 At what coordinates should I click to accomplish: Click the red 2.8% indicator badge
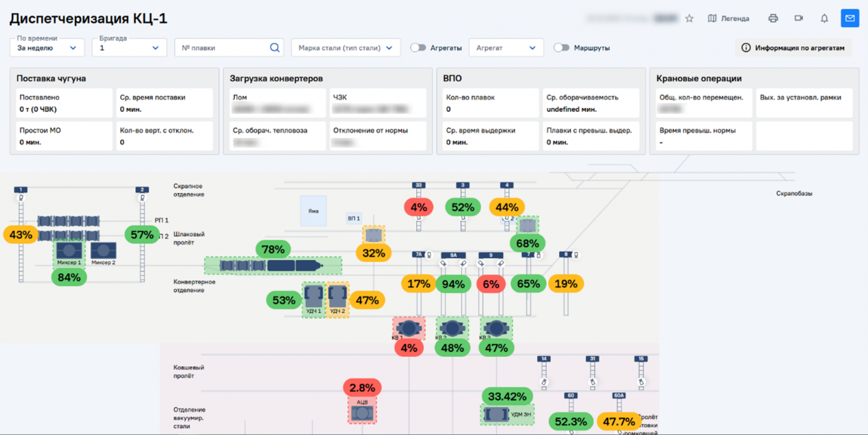(x=362, y=388)
